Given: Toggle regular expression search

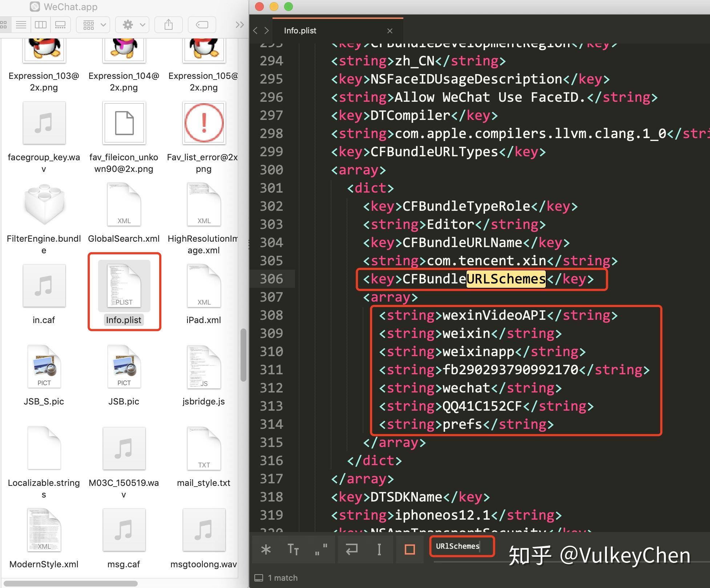Looking at the screenshot, I should pos(266,549).
